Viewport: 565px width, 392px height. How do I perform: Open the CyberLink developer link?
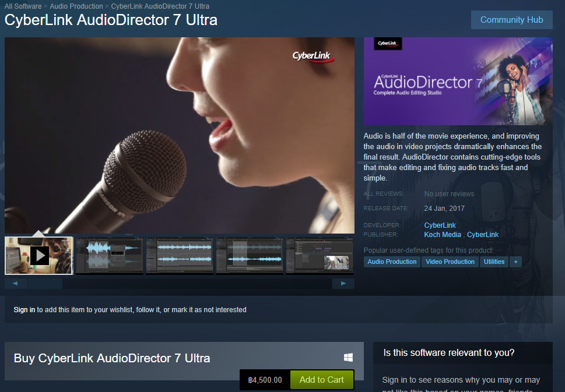(440, 225)
